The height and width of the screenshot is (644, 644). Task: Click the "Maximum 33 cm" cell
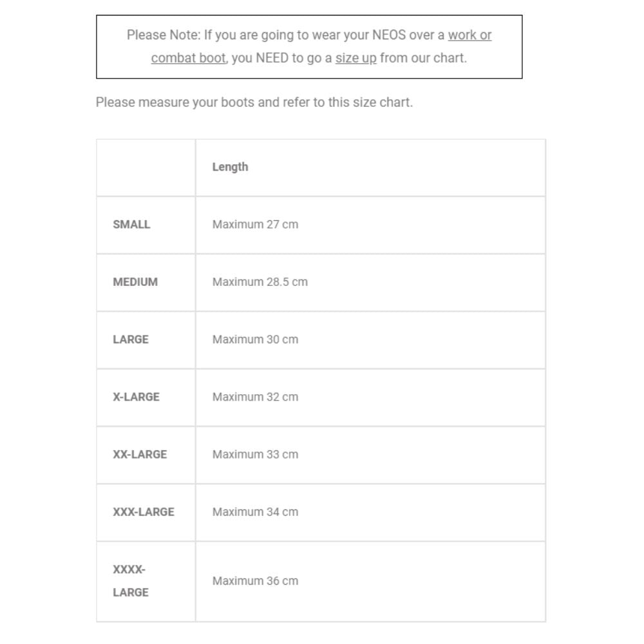point(255,455)
